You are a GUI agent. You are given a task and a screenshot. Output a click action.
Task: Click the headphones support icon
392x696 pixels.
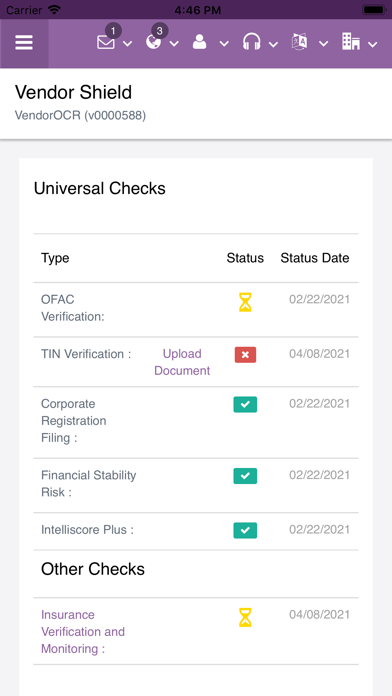[251, 43]
